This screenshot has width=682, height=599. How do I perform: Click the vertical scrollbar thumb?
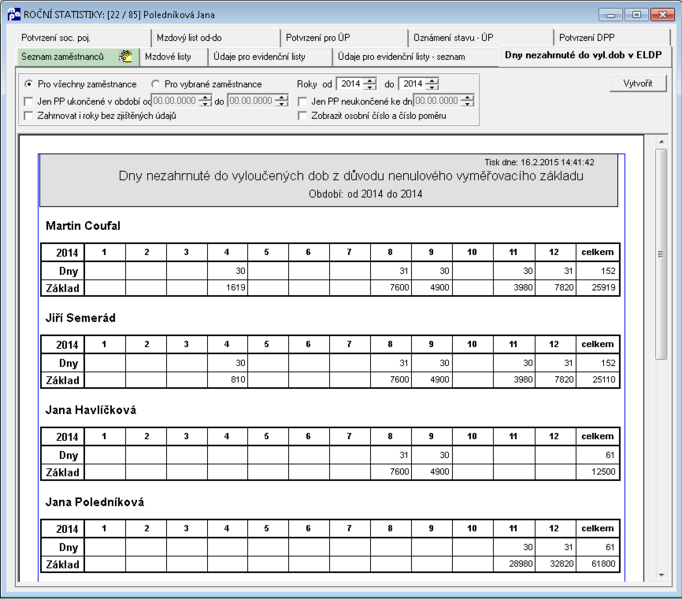[x=661, y=254]
